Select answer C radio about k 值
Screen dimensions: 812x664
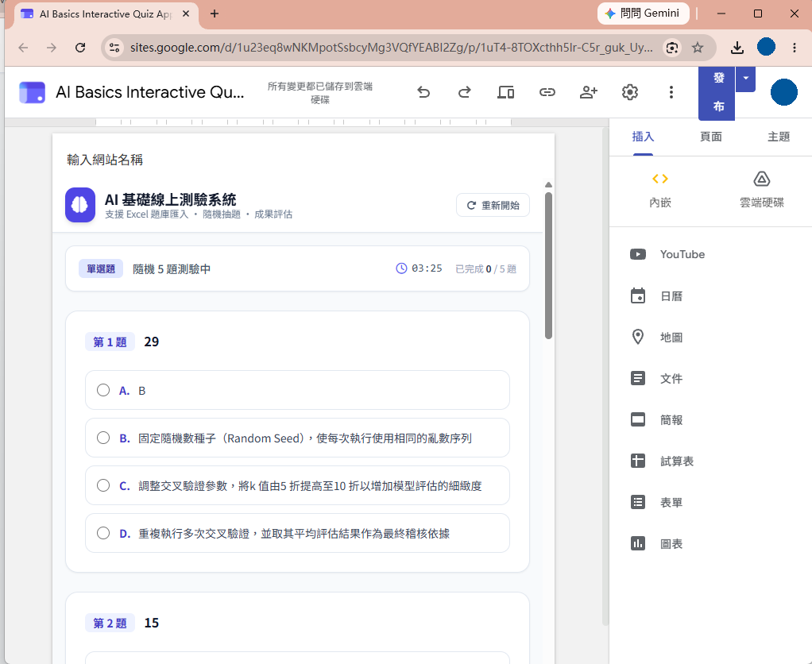(x=103, y=485)
